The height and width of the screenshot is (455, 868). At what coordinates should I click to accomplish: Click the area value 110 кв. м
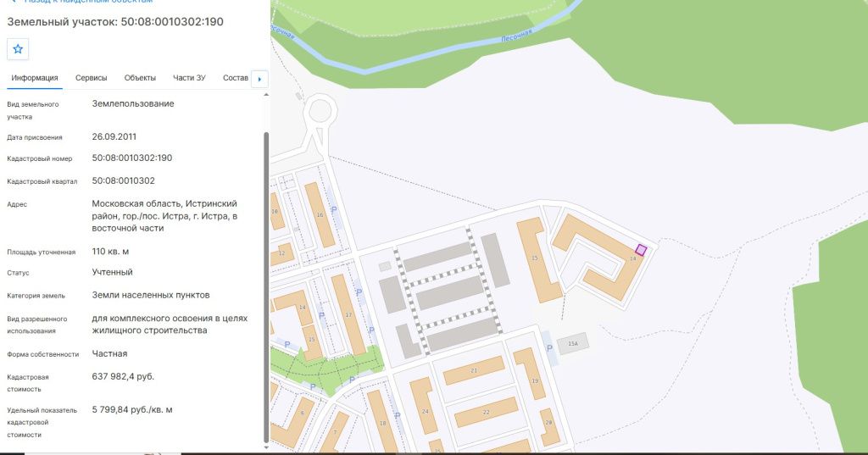pos(110,252)
